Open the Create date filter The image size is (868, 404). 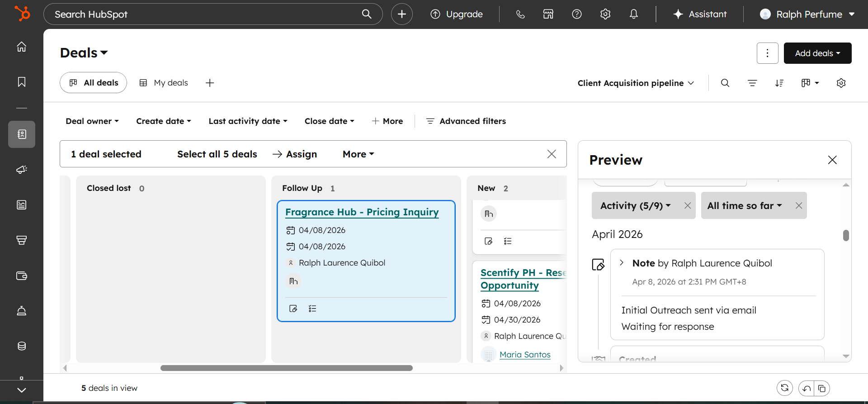[164, 121]
